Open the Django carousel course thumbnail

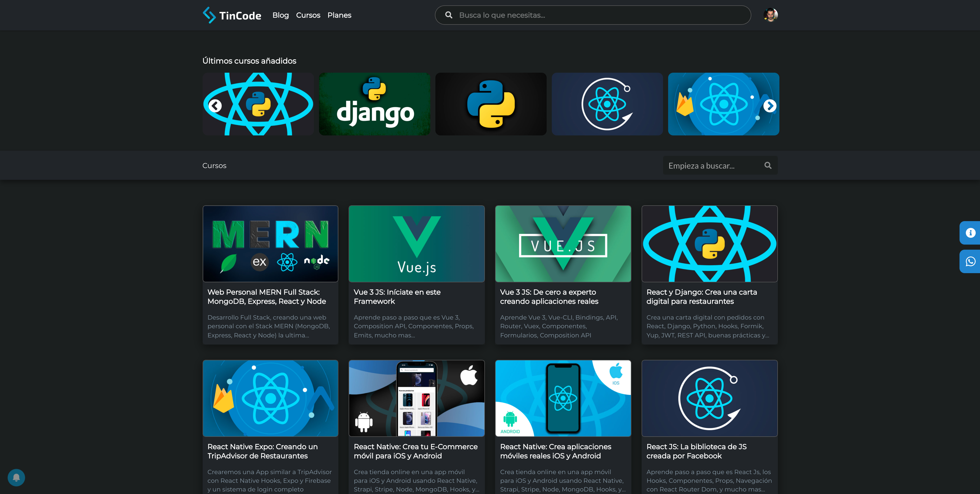pos(374,104)
